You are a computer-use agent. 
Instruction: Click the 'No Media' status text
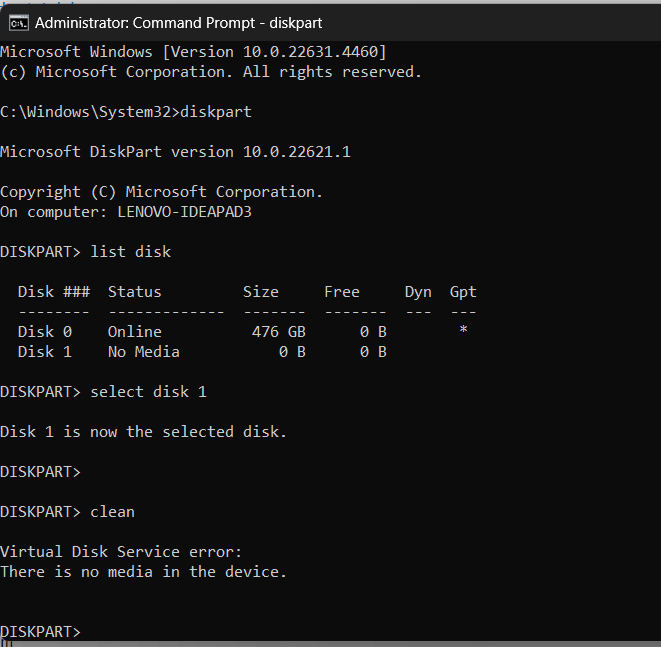144,352
